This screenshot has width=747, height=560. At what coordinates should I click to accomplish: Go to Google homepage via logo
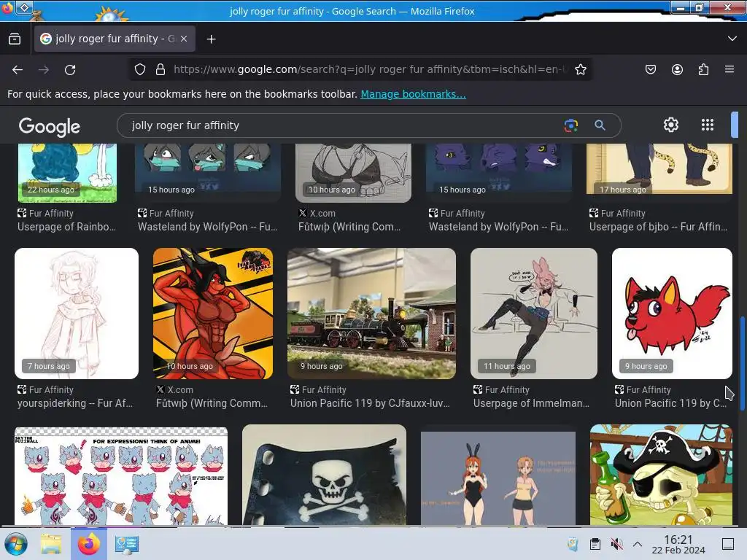50,126
